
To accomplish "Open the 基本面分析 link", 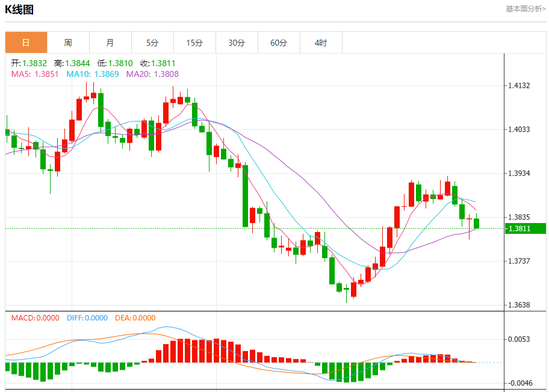I will click(x=526, y=9).
